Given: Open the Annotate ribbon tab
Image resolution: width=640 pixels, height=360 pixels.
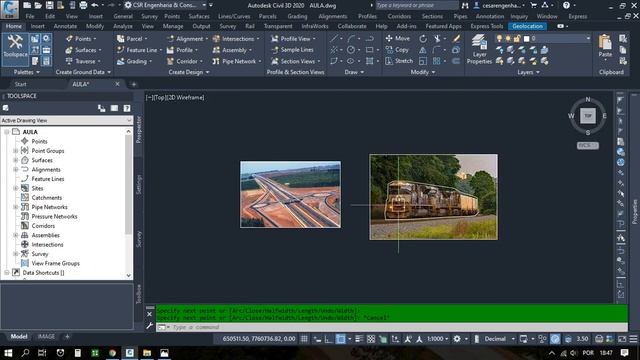Looking at the screenshot, I should pyautogui.click(x=65, y=26).
